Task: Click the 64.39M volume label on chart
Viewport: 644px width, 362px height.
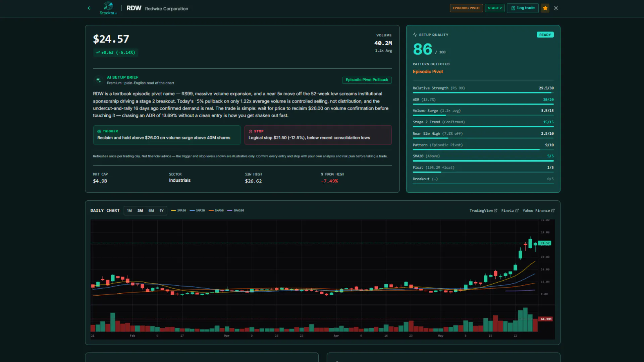Action: (545, 319)
